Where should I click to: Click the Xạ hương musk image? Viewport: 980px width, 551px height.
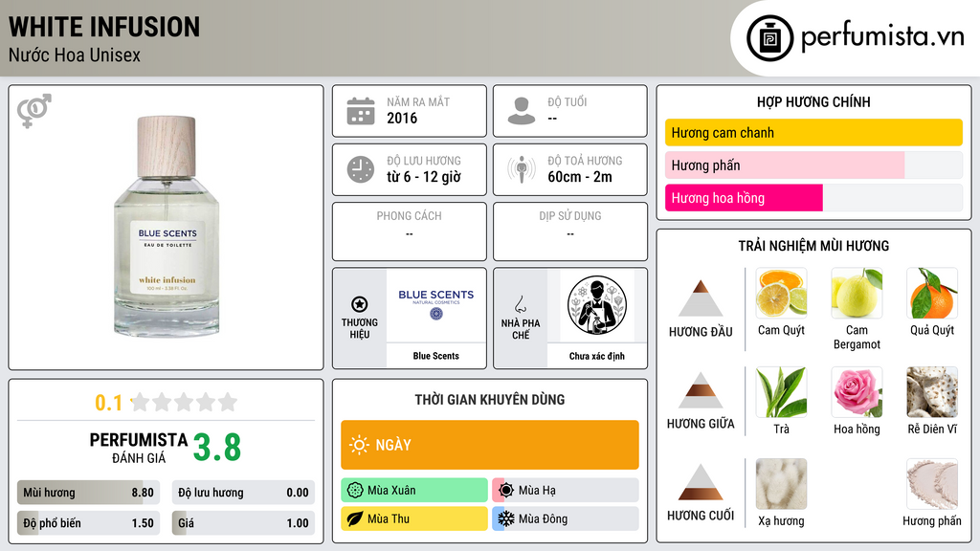tap(781, 483)
